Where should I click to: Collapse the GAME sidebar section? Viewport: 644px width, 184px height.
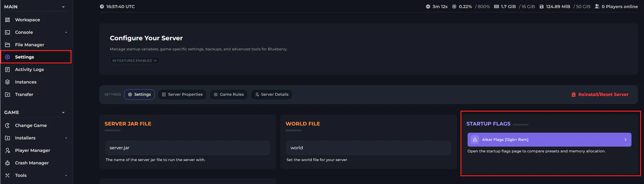click(x=63, y=113)
